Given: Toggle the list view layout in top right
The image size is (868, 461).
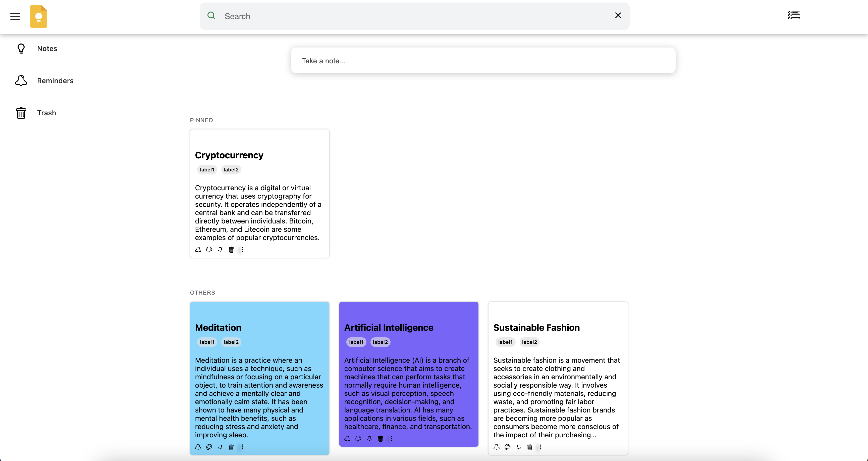Looking at the screenshot, I should pyautogui.click(x=794, y=15).
